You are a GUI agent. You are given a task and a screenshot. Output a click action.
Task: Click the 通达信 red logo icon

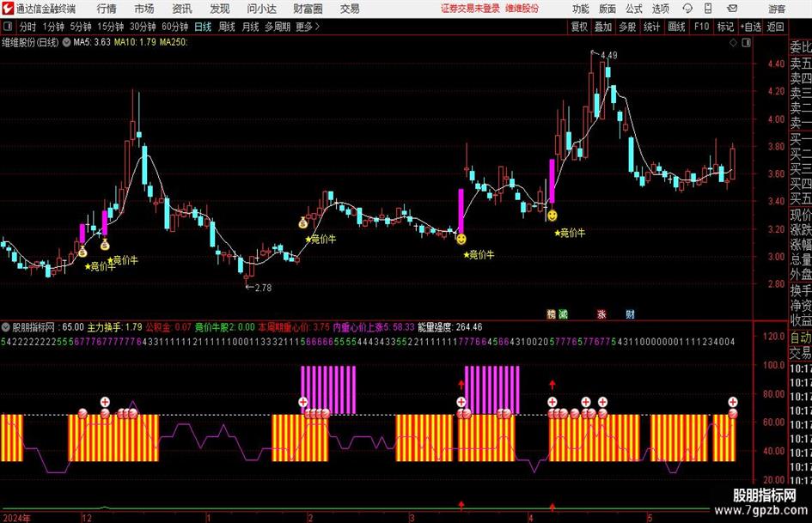pyautogui.click(x=8, y=9)
